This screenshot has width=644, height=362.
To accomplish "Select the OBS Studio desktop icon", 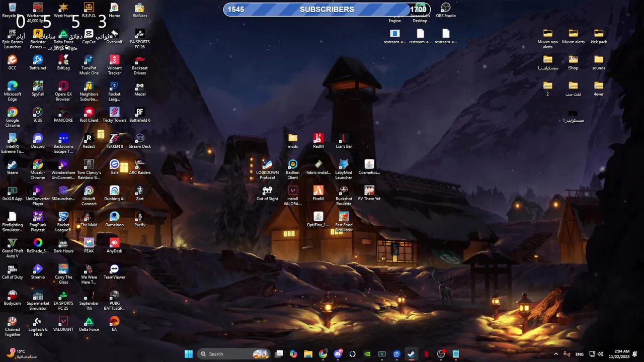I will click(x=446, y=10).
